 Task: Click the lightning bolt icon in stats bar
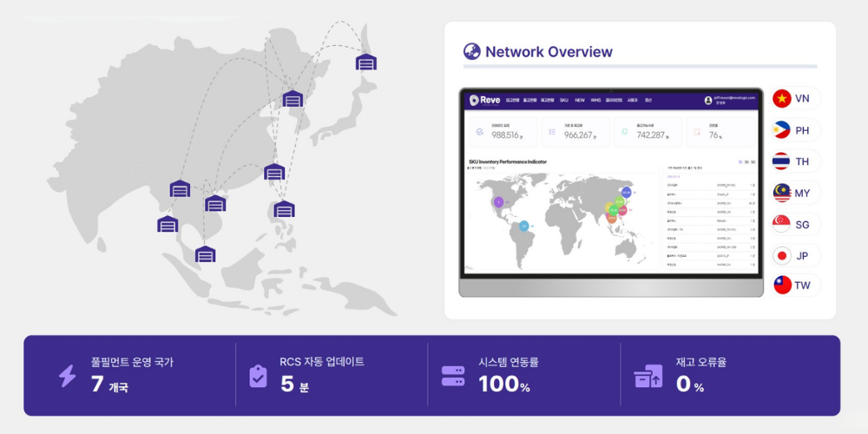(x=68, y=376)
